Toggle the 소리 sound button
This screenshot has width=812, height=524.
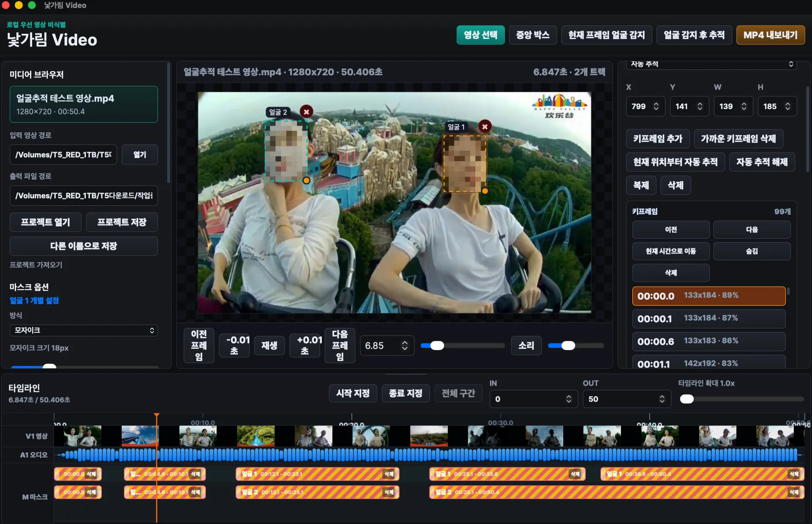tap(526, 346)
